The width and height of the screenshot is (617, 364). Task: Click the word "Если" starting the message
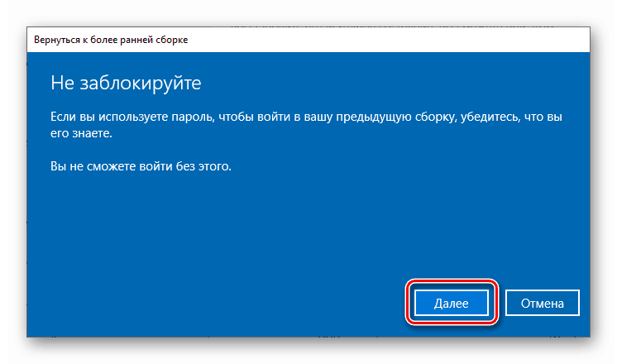tap(64, 118)
